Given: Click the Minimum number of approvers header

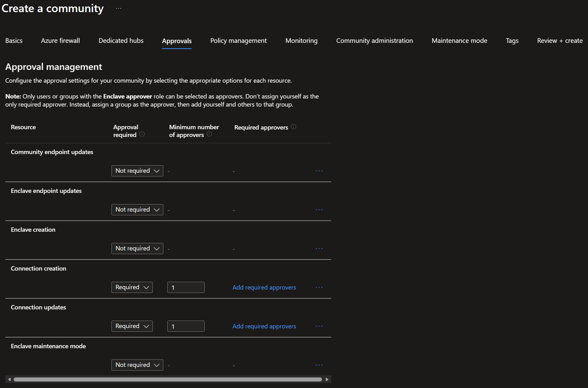Looking at the screenshot, I should (x=194, y=131).
